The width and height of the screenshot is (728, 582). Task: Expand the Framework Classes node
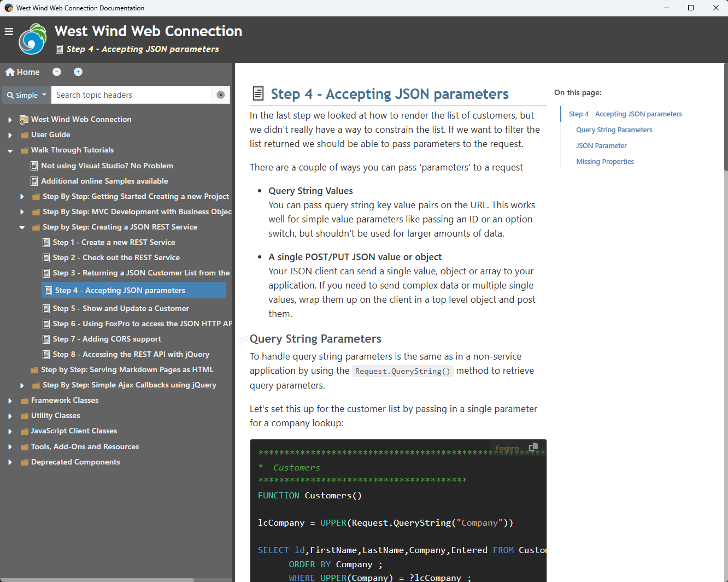point(10,401)
